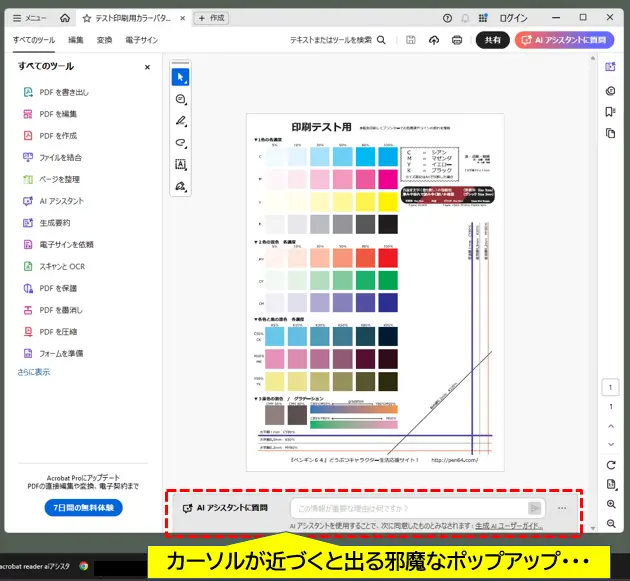
Task: Switch to the 変換 tab
Action: coord(104,40)
